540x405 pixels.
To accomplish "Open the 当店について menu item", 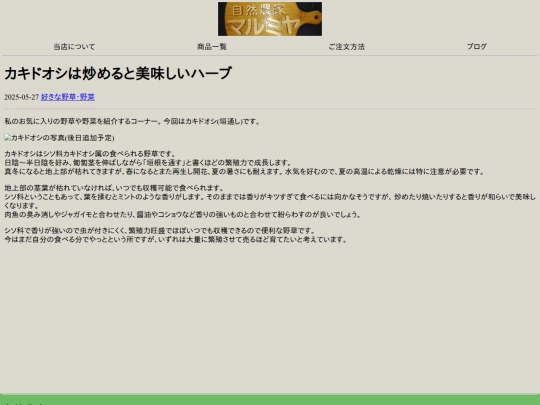I will coord(74,46).
